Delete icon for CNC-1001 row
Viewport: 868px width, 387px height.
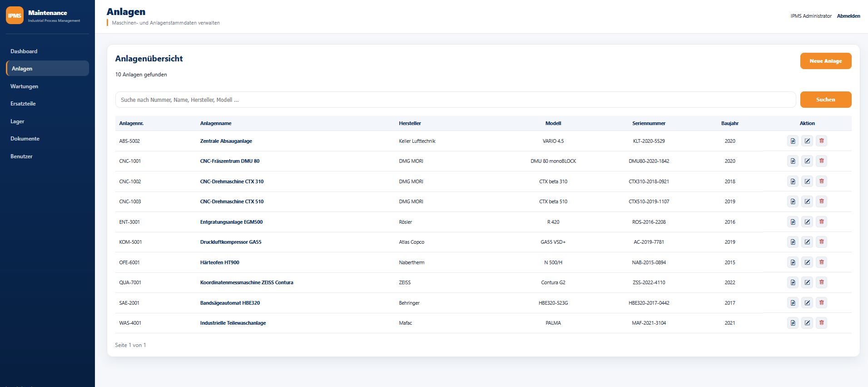coord(821,161)
